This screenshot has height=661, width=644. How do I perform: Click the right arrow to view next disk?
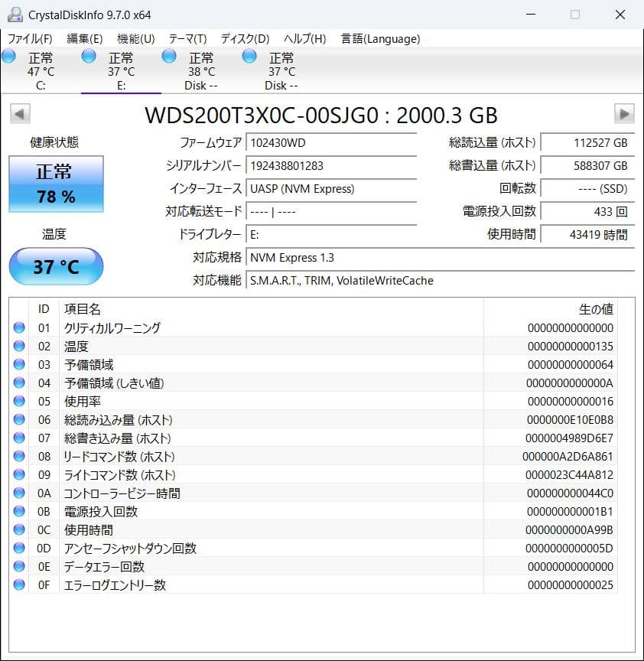pos(623,115)
